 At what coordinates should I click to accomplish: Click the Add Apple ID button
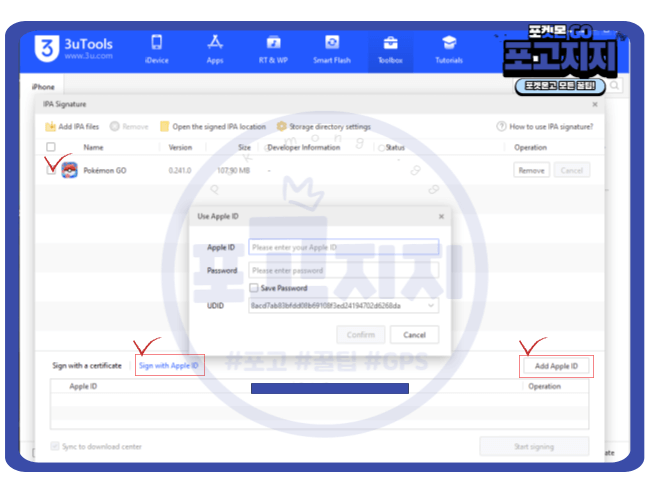(556, 366)
